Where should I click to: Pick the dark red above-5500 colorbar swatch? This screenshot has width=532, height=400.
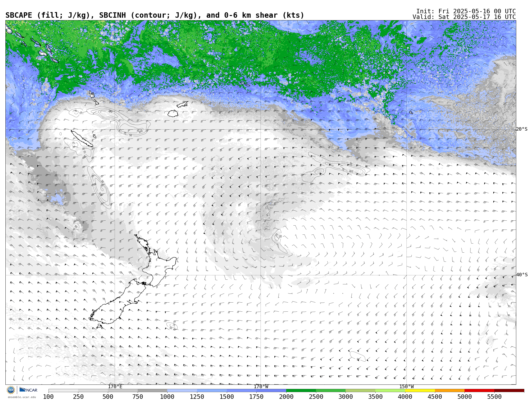click(x=509, y=390)
